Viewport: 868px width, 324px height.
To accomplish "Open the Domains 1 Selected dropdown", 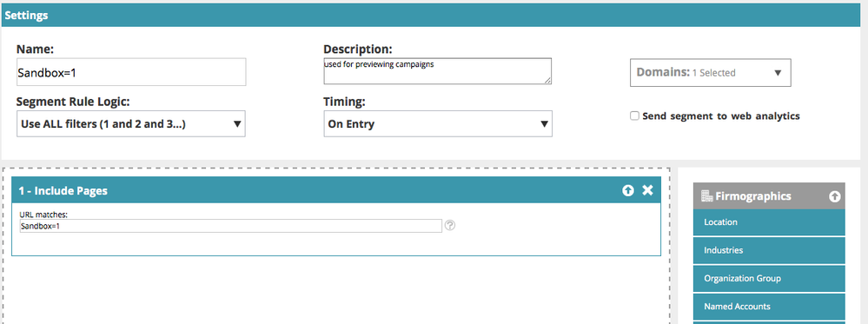I will click(711, 73).
